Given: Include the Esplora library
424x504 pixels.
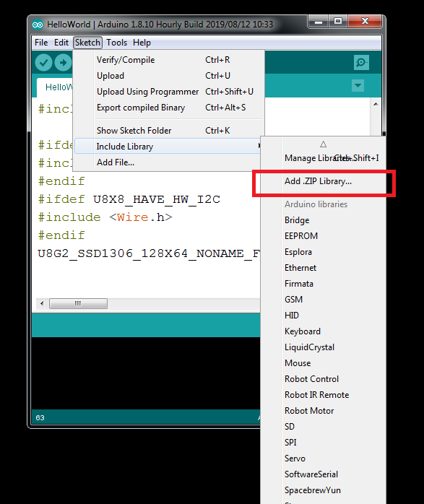Looking at the screenshot, I should (x=324, y=252).
